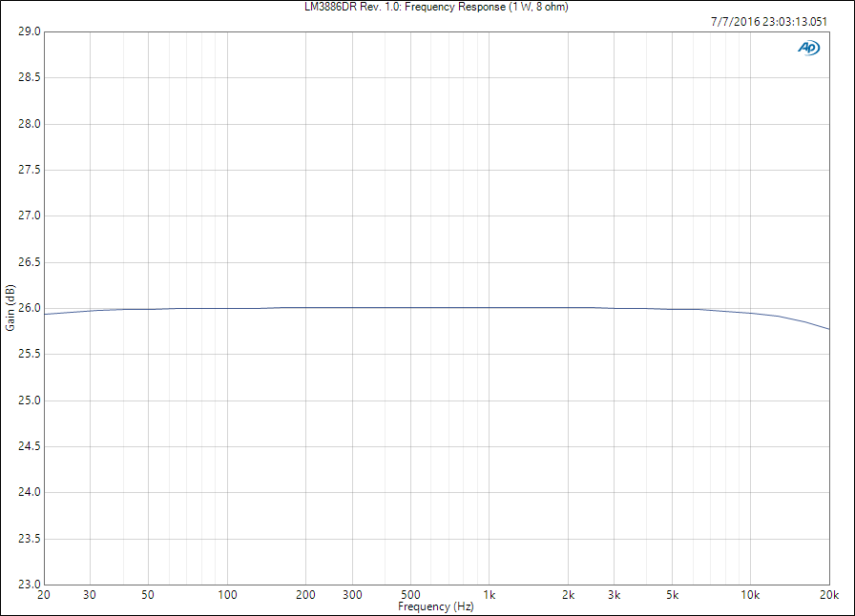Click the 20 Hz frequency tick label
The image size is (855, 616).
click(x=44, y=595)
